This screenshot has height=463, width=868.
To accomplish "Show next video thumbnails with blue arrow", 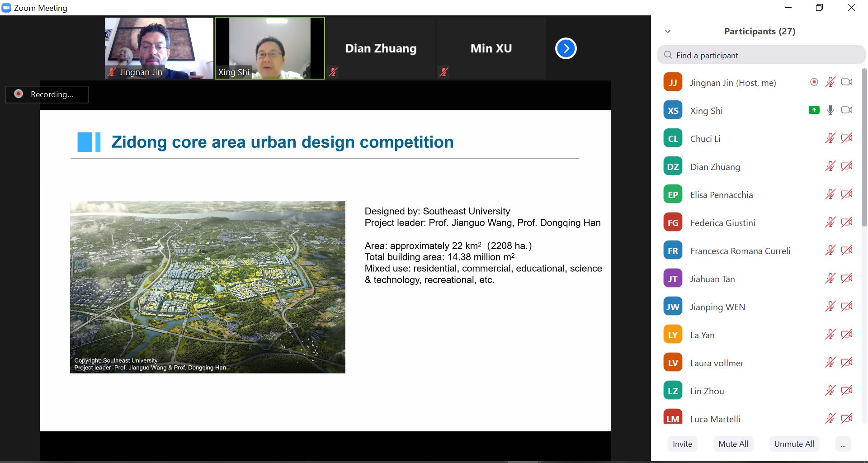I will tap(566, 48).
